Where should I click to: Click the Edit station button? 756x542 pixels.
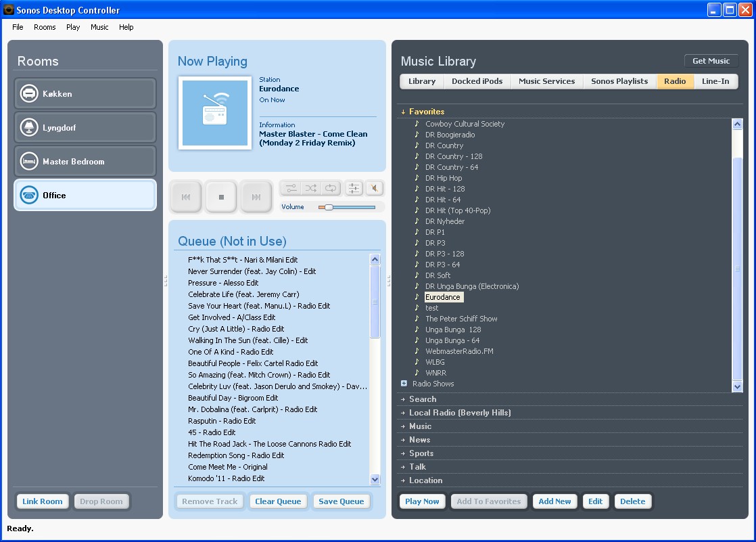point(596,501)
